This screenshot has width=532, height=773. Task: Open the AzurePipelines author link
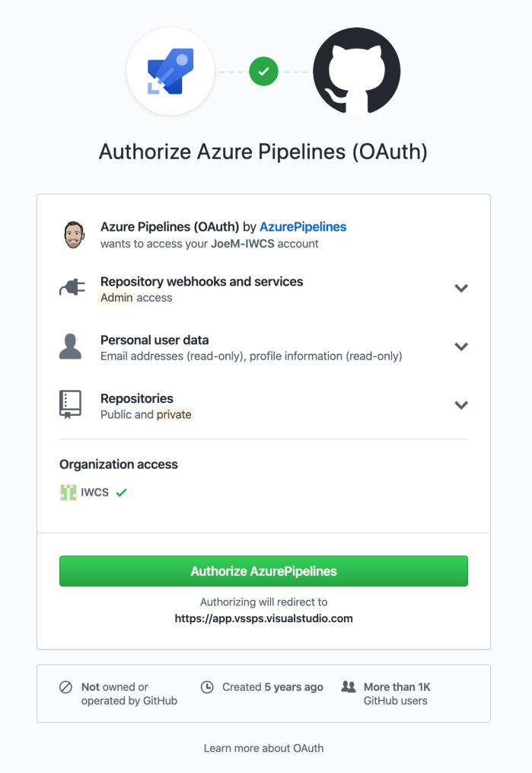[x=303, y=227]
